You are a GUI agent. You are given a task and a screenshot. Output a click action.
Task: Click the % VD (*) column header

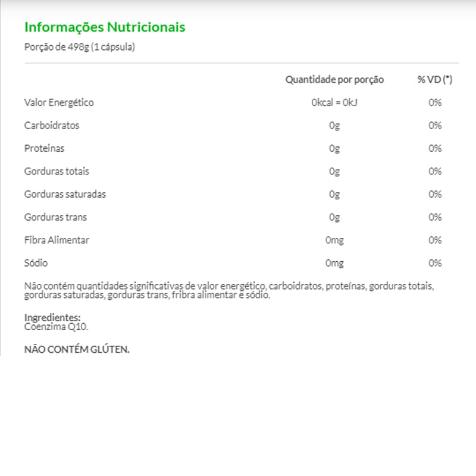[435, 79]
